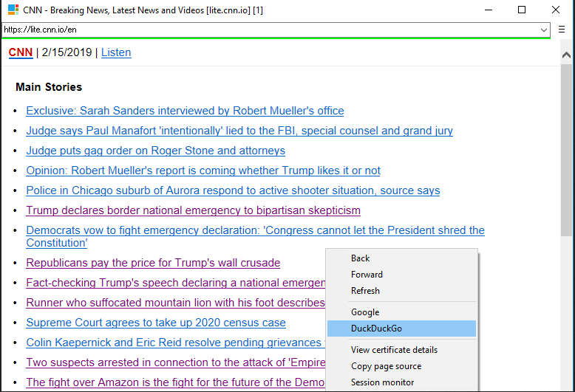
Task: Choose Copy page source
Action: click(401, 366)
